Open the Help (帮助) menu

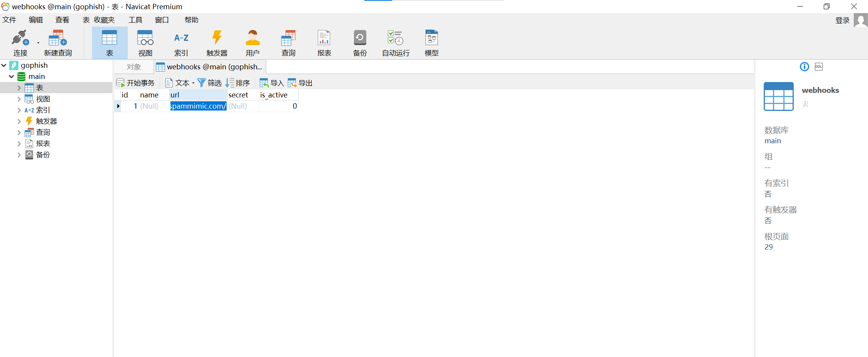(192, 20)
